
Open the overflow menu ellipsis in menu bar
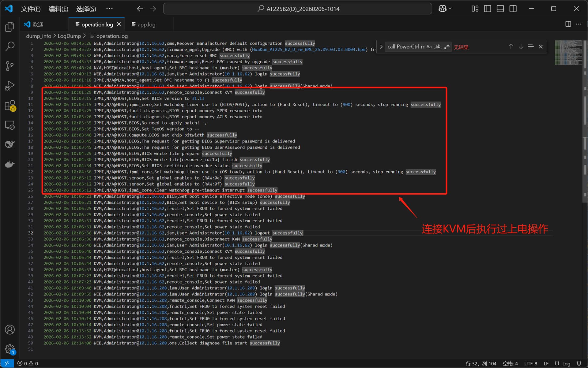pos(109,9)
